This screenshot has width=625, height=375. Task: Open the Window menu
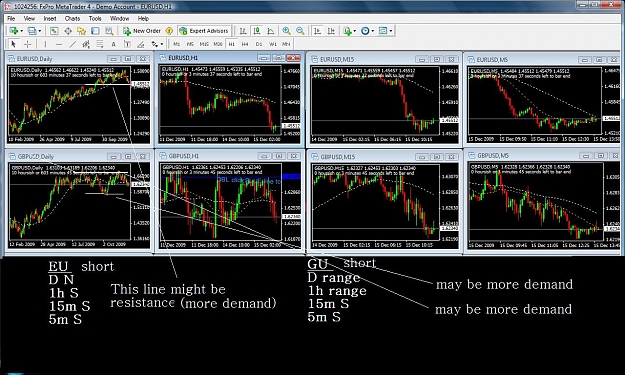click(119, 18)
